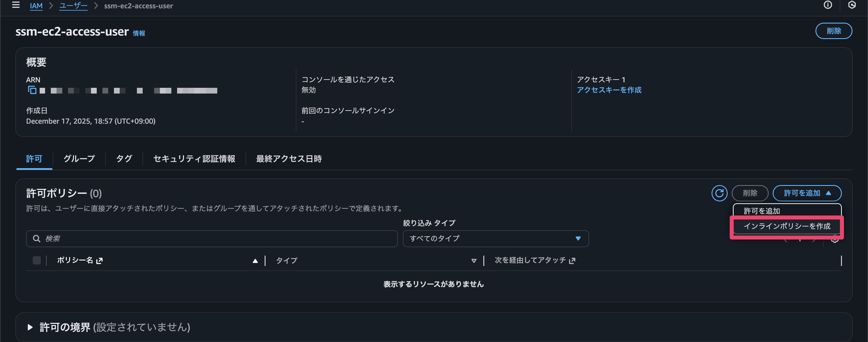Open the navigation hamburger menu
Screen dimensions: 868x342
point(16,5)
